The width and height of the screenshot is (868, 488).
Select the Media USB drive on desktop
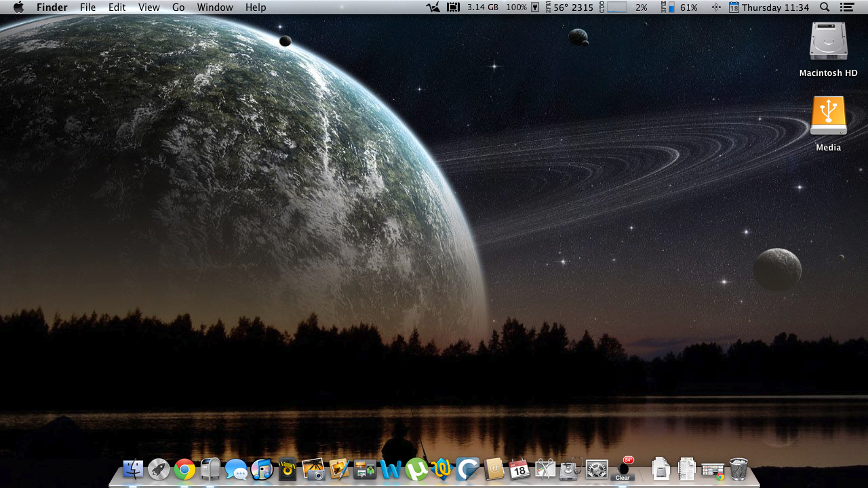tap(828, 124)
